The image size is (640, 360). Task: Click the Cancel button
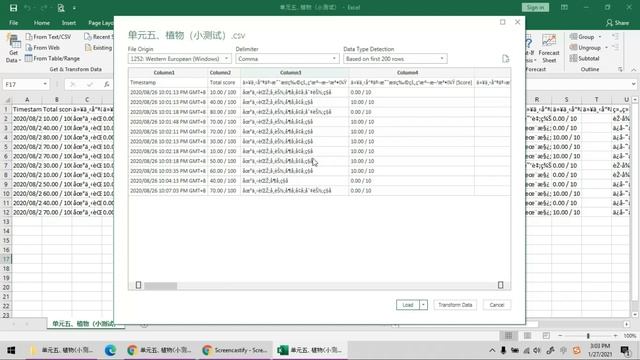(497, 305)
